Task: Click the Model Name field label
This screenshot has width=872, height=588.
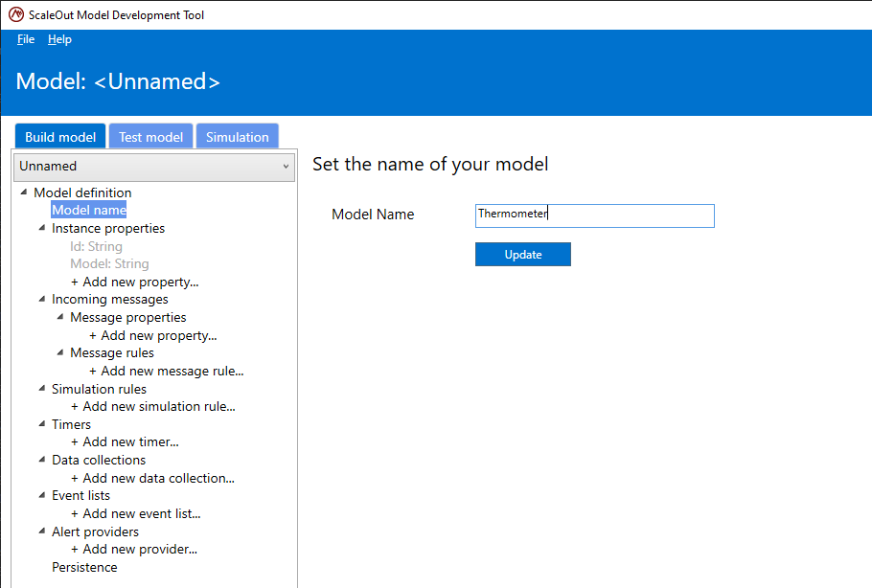Action: click(x=373, y=215)
